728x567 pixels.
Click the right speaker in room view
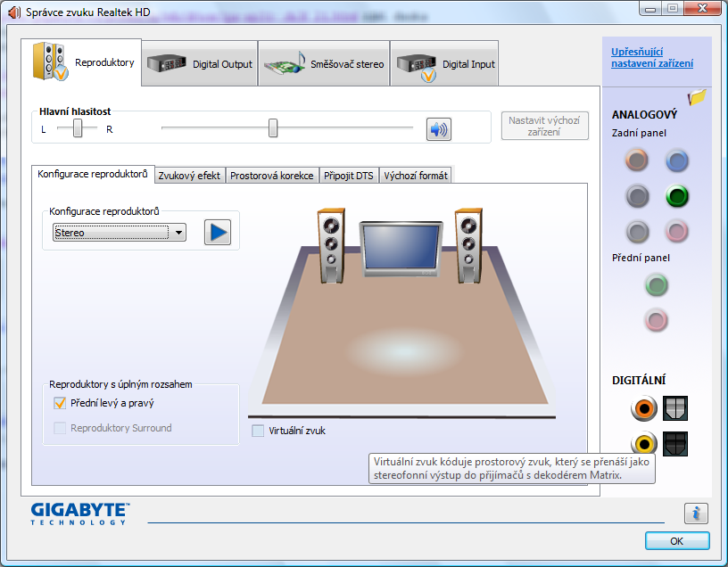[x=468, y=245]
